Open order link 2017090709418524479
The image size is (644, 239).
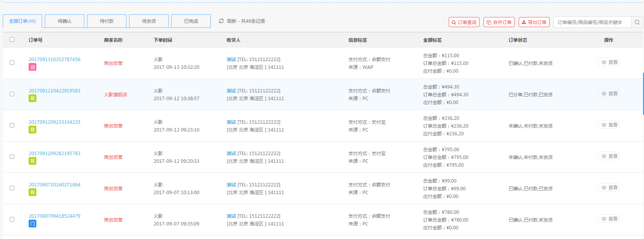[55, 216]
